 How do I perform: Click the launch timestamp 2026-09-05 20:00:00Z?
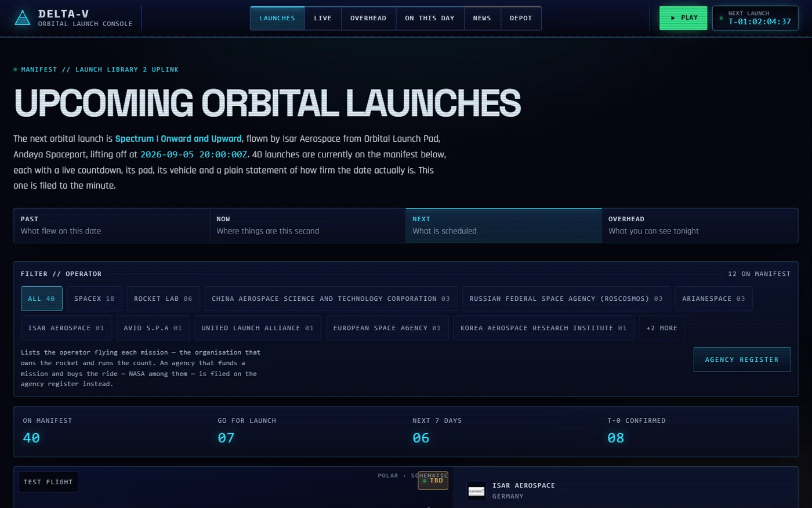[x=194, y=154]
